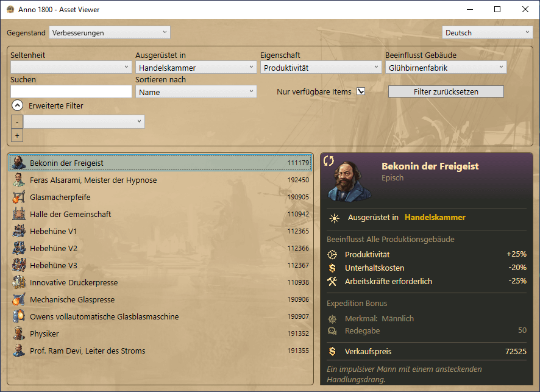Select the Glasmacherpfeife row
540x392 pixels.
(160, 197)
